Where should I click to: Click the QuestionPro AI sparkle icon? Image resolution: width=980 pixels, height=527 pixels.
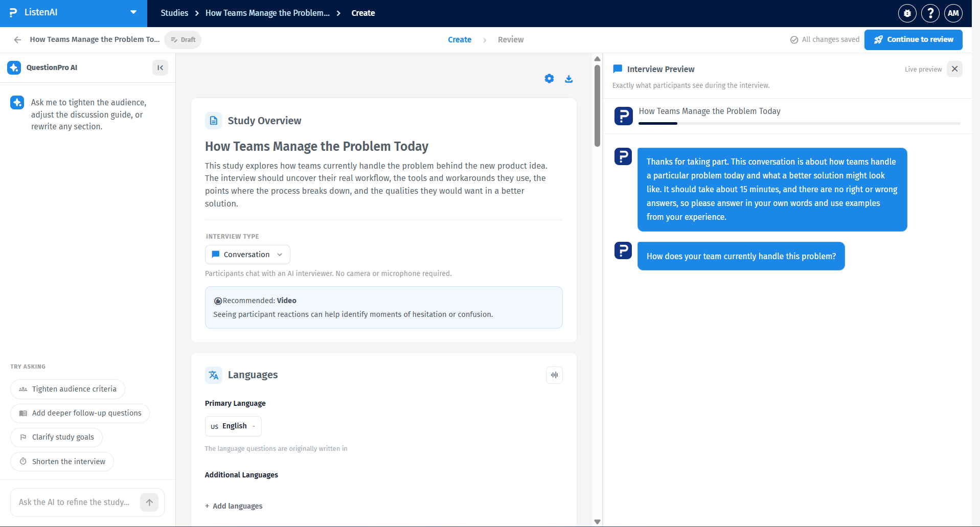(x=14, y=67)
